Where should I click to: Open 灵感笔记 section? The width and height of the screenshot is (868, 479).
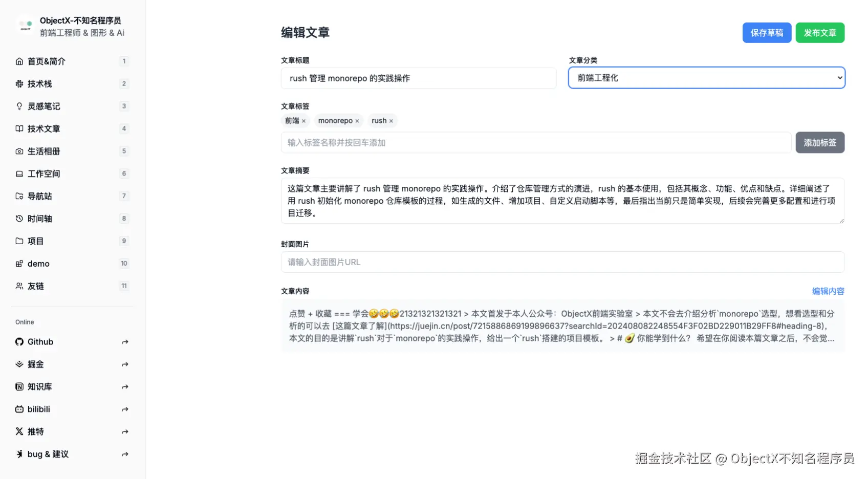(72, 106)
